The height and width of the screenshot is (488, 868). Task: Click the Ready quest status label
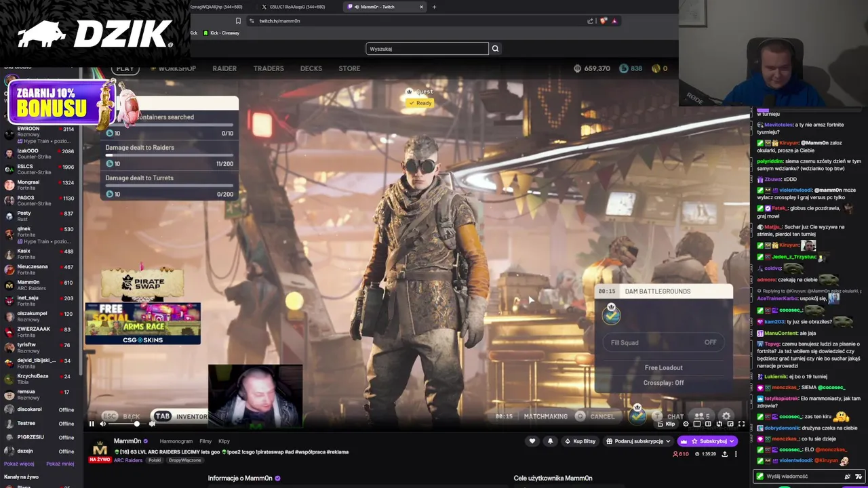point(420,103)
